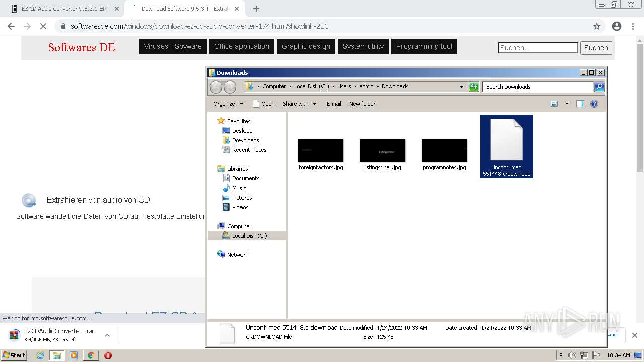644x362 pixels.
Task: Select Desktop in navigation pane
Action: click(242, 131)
